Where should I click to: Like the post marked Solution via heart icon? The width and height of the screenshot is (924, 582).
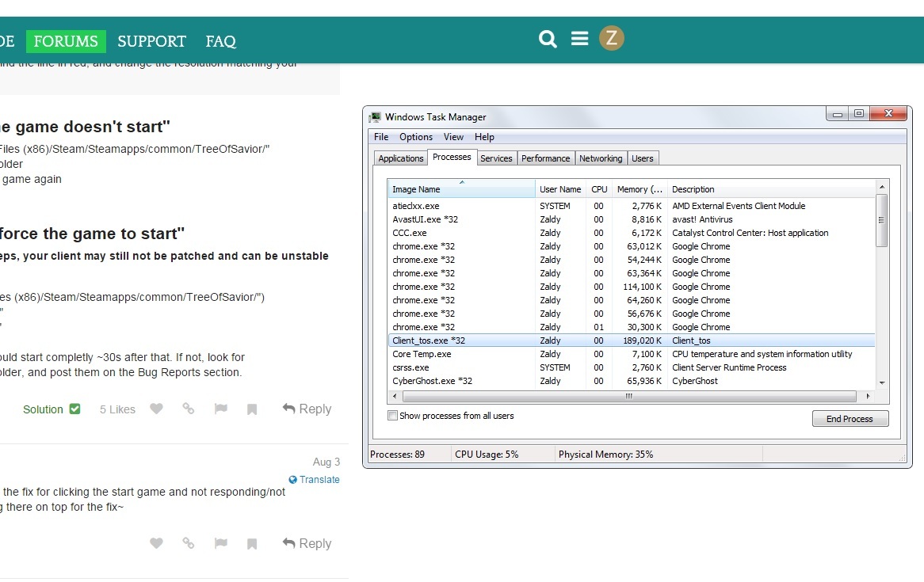[x=156, y=409]
